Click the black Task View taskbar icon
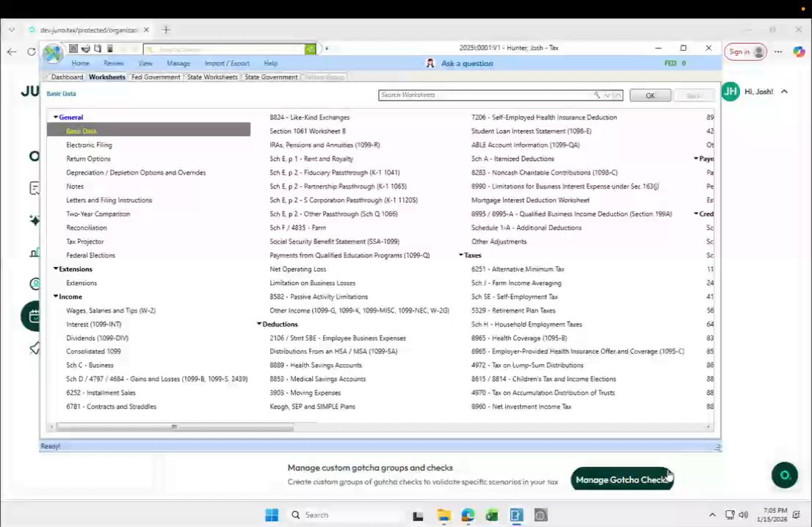The image size is (812, 527). (x=418, y=515)
